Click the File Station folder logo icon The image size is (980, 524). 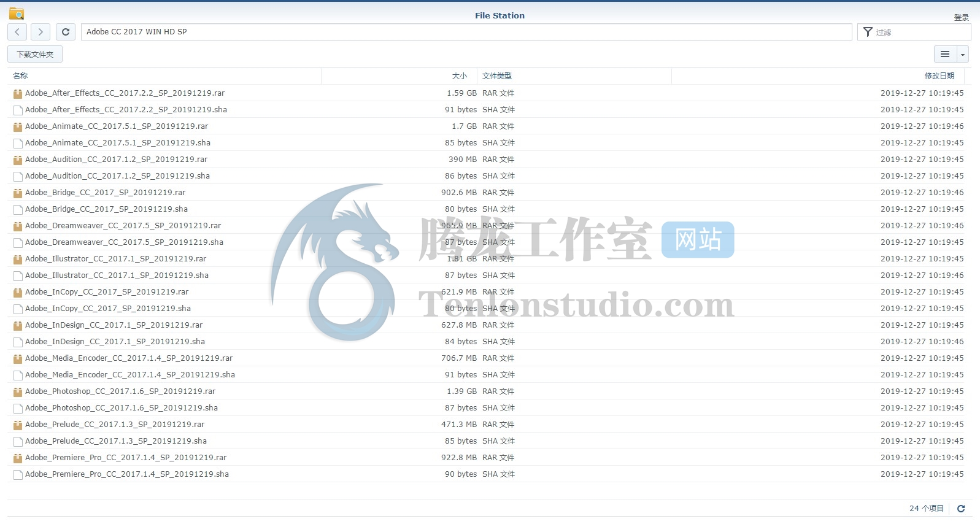click(17, 13)
